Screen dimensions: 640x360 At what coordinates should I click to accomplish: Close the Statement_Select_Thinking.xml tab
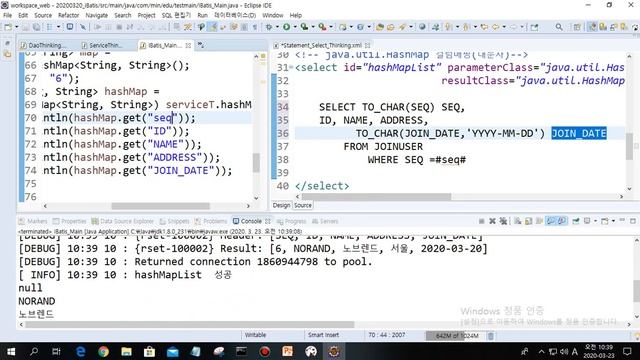pyautogui.click(x=368, y=45)
